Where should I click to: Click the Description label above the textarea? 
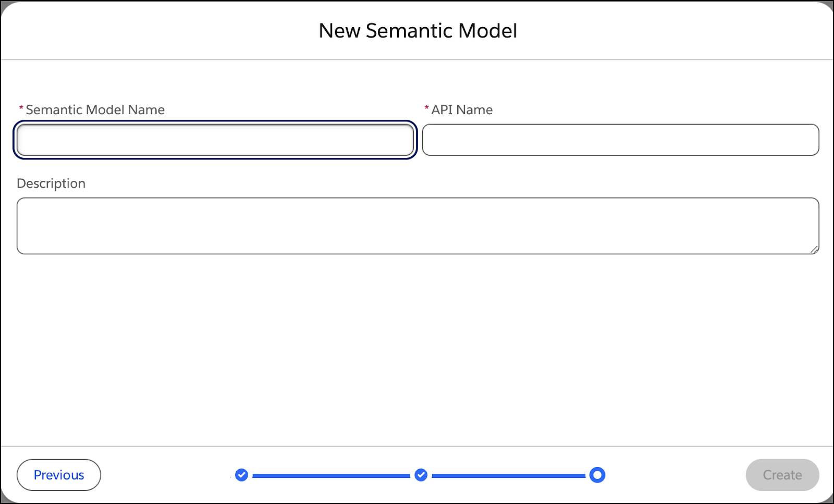tap(51, 183)
